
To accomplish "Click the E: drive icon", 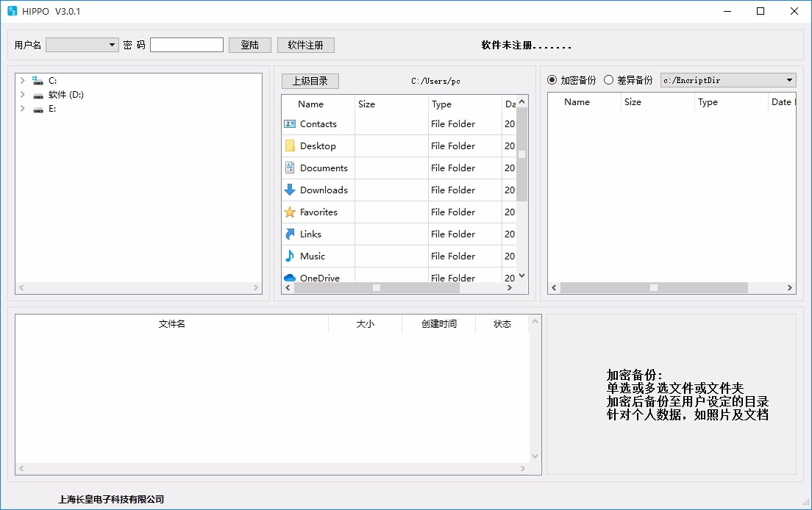I will tap(38, 109).
